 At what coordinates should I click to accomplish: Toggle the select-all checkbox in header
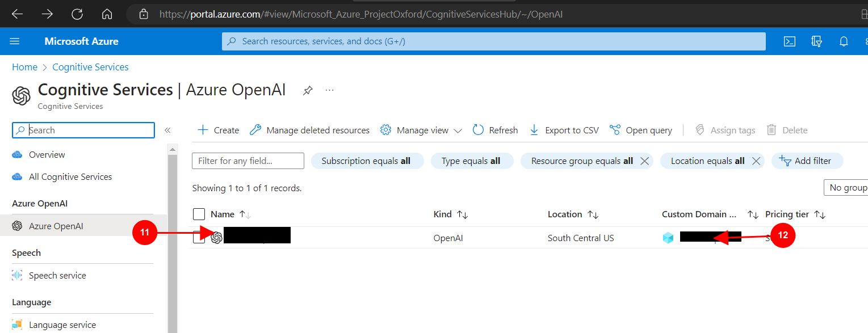[199, 214]
